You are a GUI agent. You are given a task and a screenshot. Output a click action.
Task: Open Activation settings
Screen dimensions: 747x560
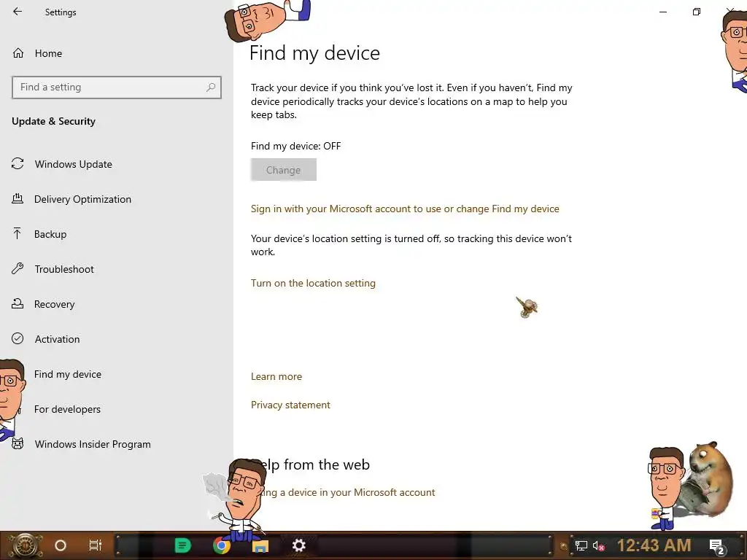coord(57,339)
